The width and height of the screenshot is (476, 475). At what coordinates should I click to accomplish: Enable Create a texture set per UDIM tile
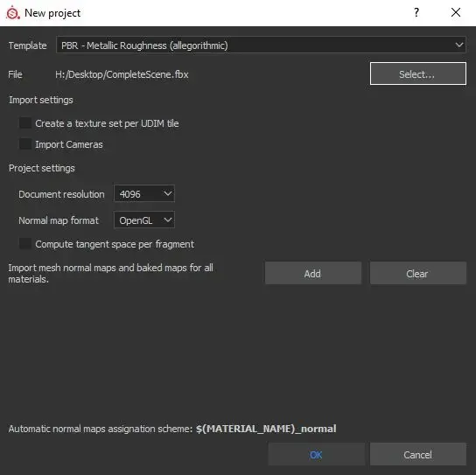(x=25, y=123)
